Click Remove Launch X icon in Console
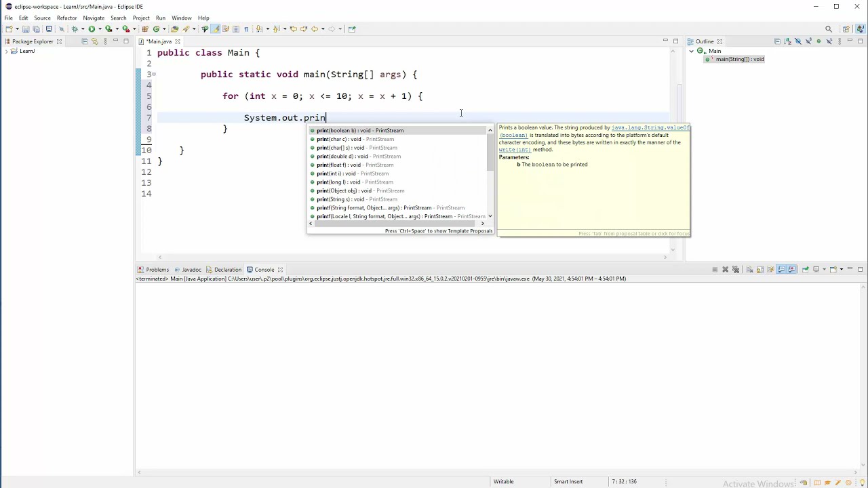The height and width of the screenshot is (488, 868). (x=726, y=269)
